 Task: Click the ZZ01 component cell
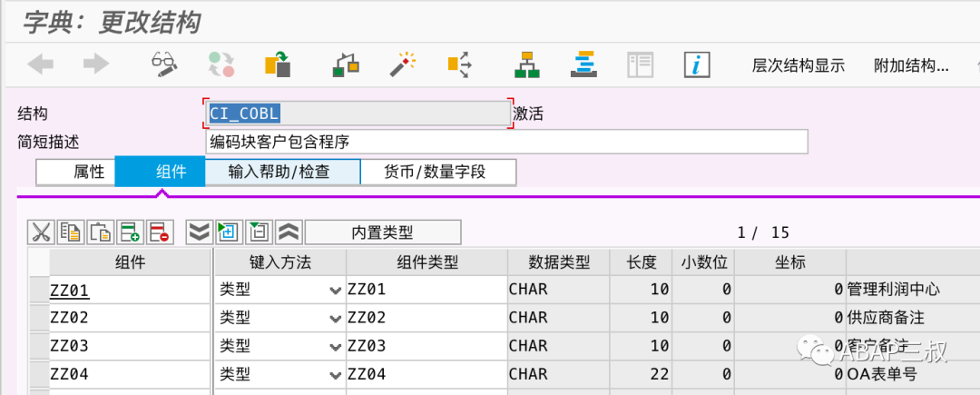(130, 290)
